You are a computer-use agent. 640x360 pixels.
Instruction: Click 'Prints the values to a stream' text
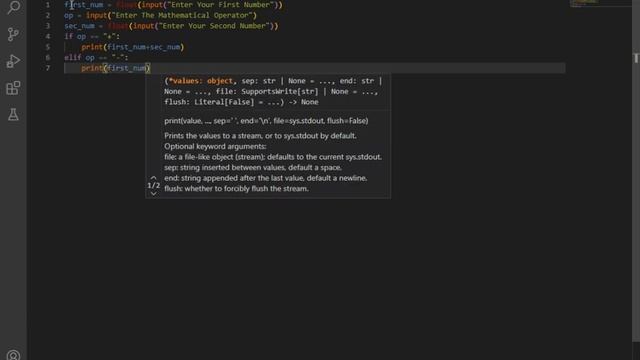click(x=260, y=136)
